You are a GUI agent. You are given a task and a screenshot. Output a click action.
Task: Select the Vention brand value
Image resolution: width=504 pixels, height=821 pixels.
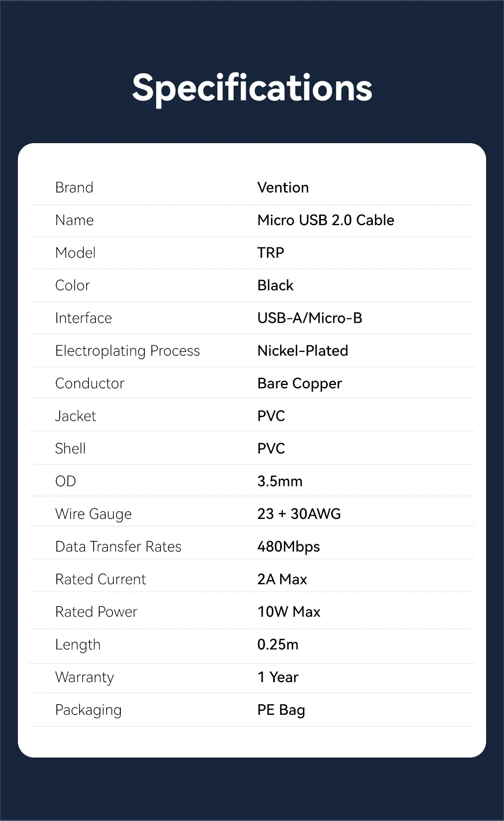[283, 188]
